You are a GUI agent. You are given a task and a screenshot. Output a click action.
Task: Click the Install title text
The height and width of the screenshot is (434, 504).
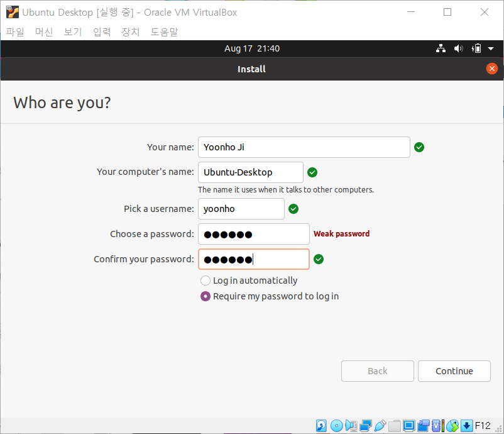pos(251,69)
